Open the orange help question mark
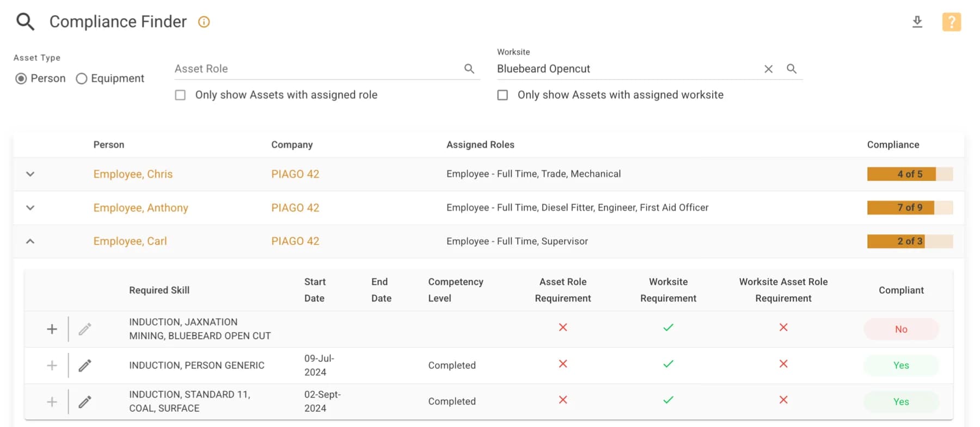Viewport: 980px width, 427px height. coord(952,22)
